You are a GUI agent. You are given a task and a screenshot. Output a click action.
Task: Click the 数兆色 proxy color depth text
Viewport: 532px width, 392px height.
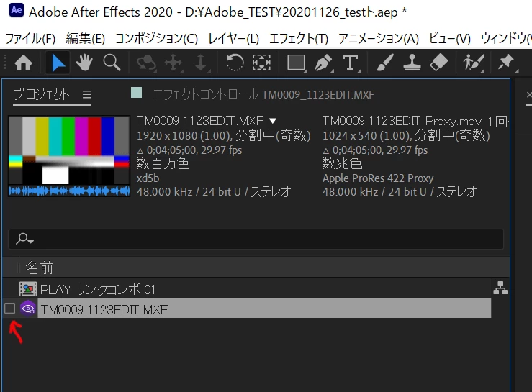(x=342, y=163)
